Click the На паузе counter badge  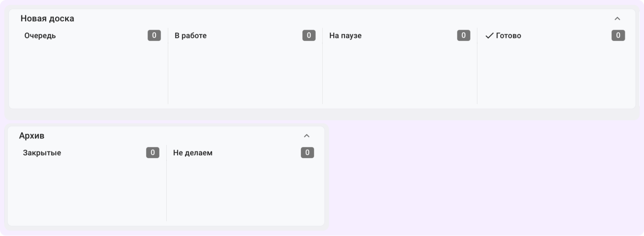point(463,35)
